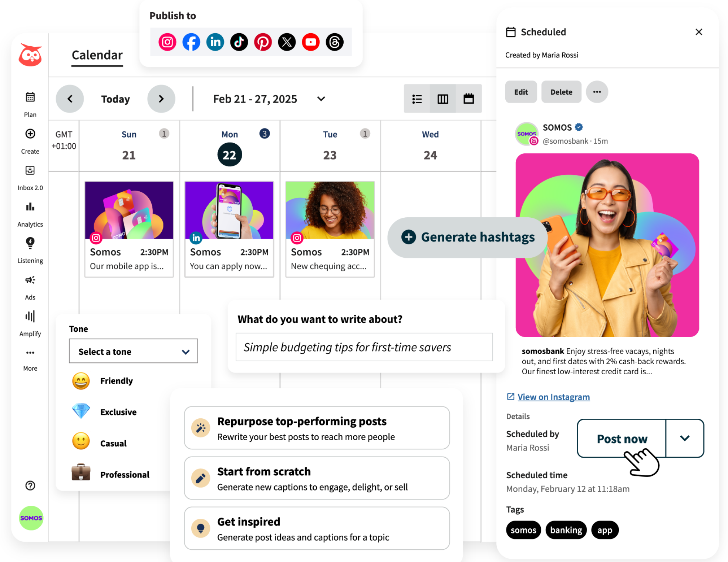Select the Threads publish channel icon
Image resolution: width=728 pixels, height=562 pixels.
334,42
